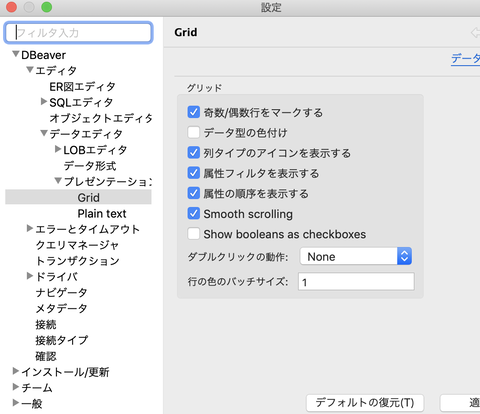Collapse the プレゼンテーション node
480x414 pixels.
point(58,181)
